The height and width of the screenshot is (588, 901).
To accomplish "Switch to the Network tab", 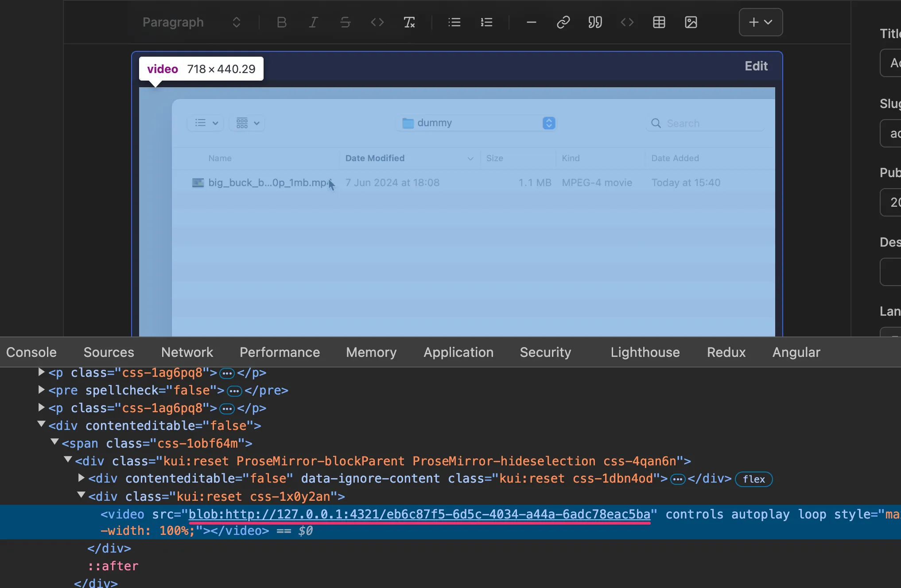I will pos(187,352).
